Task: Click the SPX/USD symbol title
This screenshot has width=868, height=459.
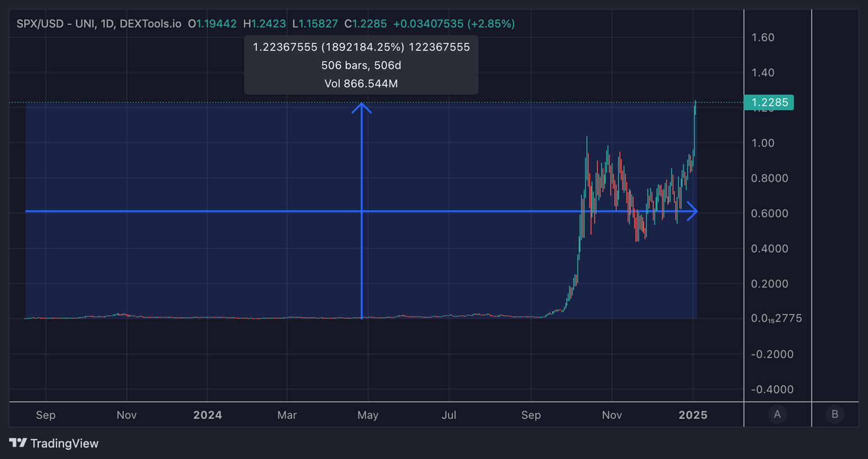Action: point(99,24)
